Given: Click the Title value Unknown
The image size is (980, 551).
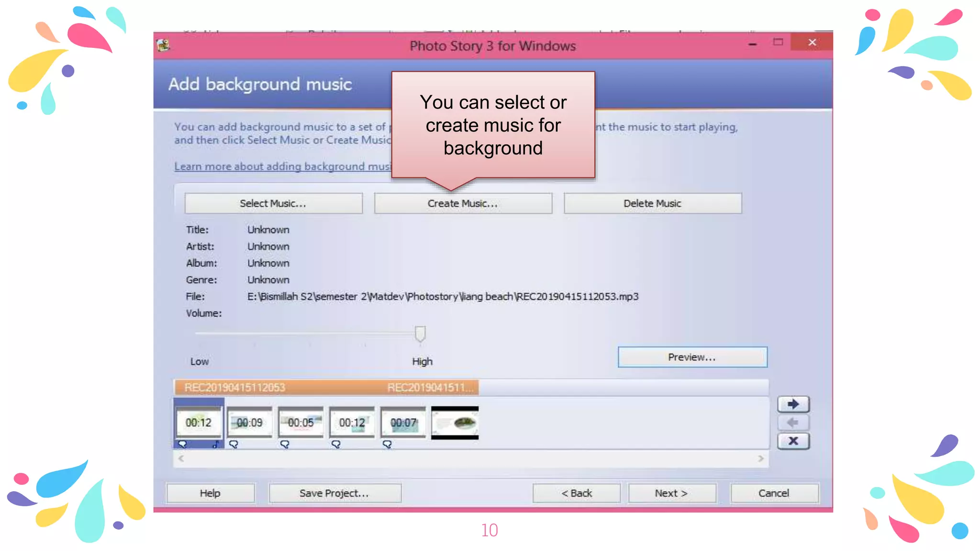Looking at the screenshot, I should coord(268,230).
